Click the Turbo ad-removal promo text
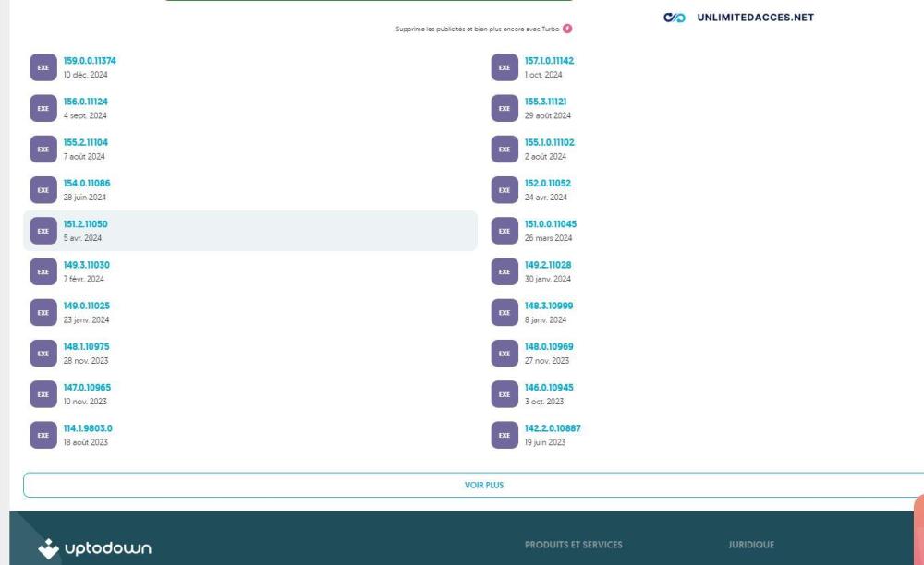This screenshot has height=565, width=924. tap(478, 29)
